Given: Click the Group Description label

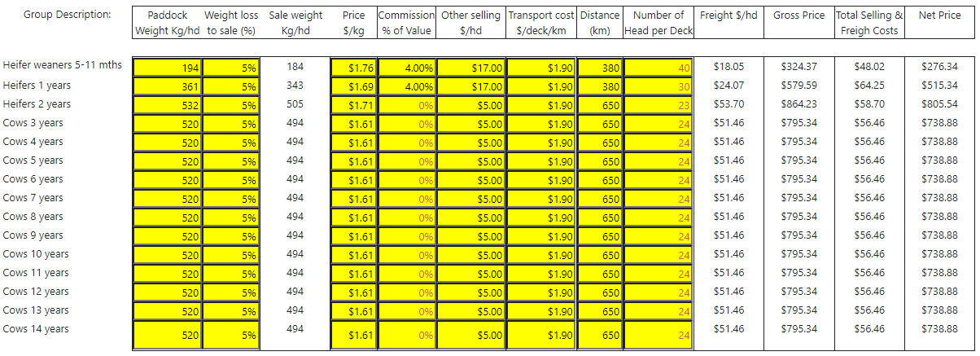Looking at the screenshot, I should (68, 15).
